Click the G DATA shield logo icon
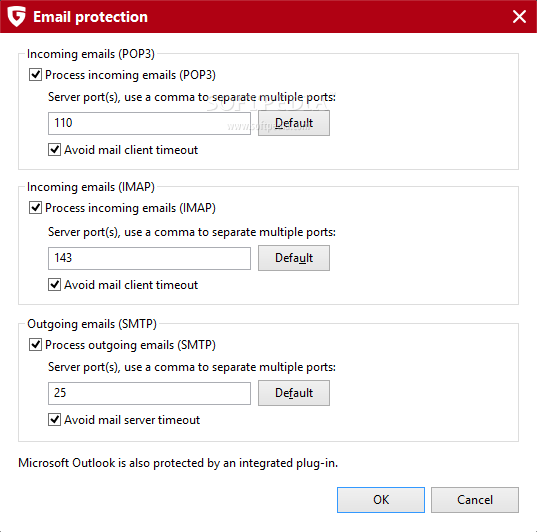Image resolution: width=537 pixels, height=532 pixels. pos(16,16)
